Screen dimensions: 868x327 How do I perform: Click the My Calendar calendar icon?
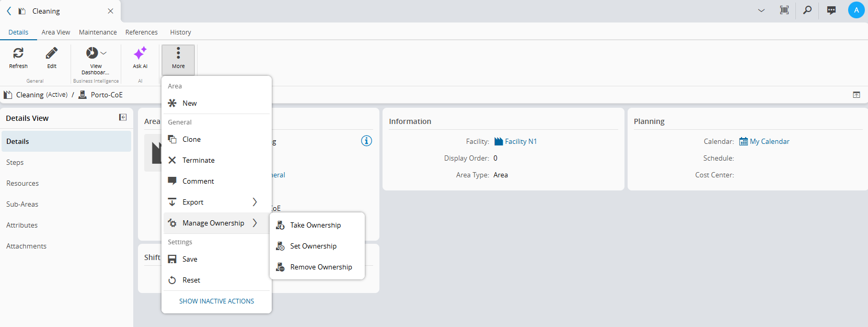click(744, 141)
